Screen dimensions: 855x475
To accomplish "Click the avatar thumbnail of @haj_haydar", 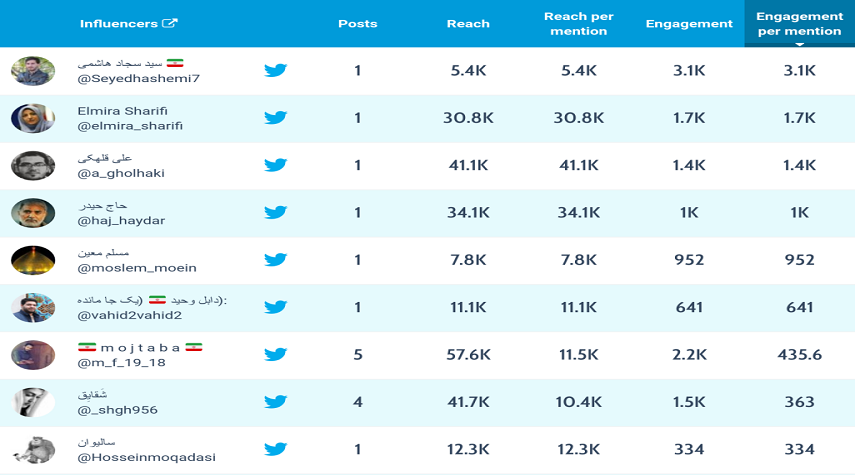I will click(x=33, y=212).
